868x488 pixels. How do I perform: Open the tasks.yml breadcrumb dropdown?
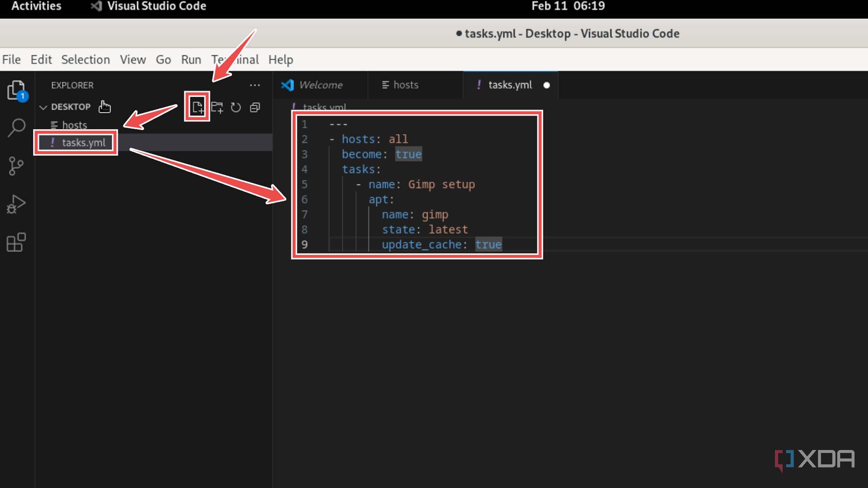[325, 107]
